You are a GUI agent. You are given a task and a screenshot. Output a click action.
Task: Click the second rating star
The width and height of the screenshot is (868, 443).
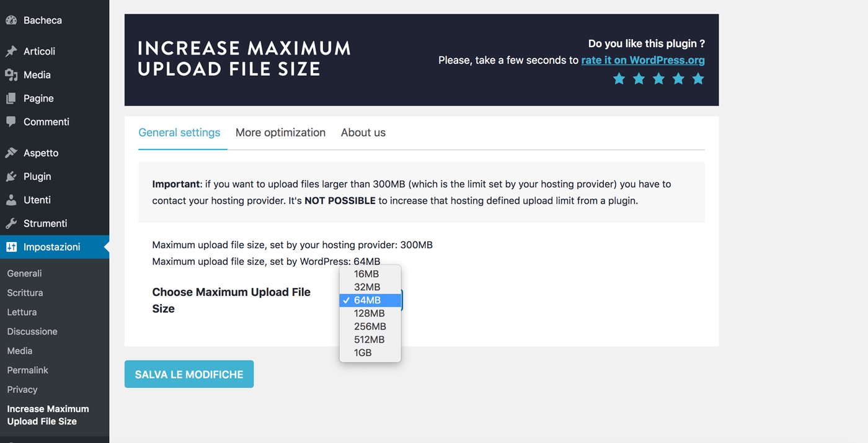click(x=639, y=79)
